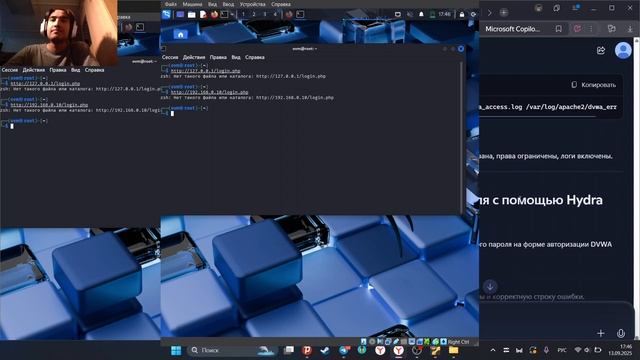This screenshot has height=360, width=640.
Task: Open power menu icon in Kali panel
Action: pos(473,14)
